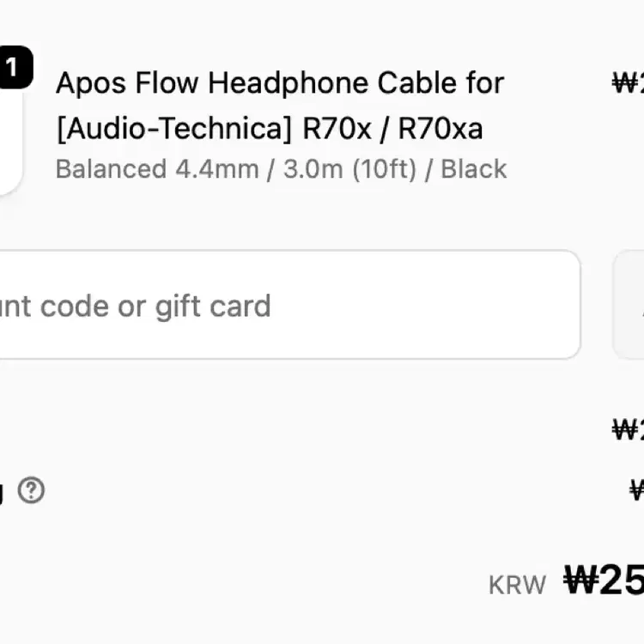Click the "Apos Flow Headphone Cable for" title line

coord(280,83)
